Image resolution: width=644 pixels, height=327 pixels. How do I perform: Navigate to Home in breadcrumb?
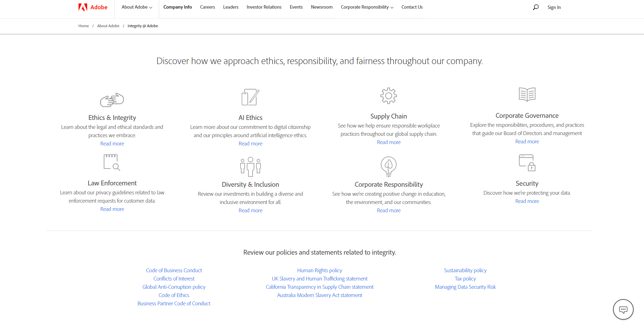tap(83, 26)
